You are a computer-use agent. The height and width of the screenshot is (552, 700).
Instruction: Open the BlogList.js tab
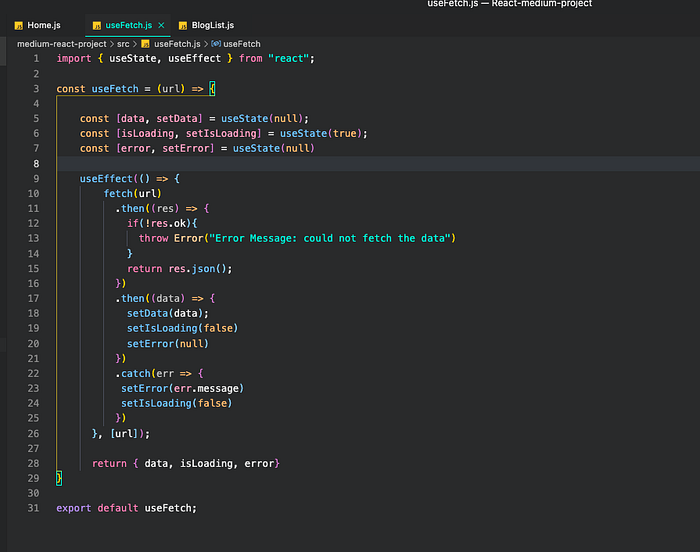click(212, 25)
